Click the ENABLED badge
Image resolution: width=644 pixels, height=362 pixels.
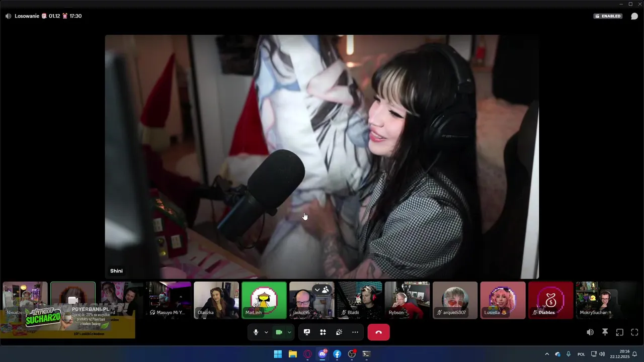[x=608, y=16]
